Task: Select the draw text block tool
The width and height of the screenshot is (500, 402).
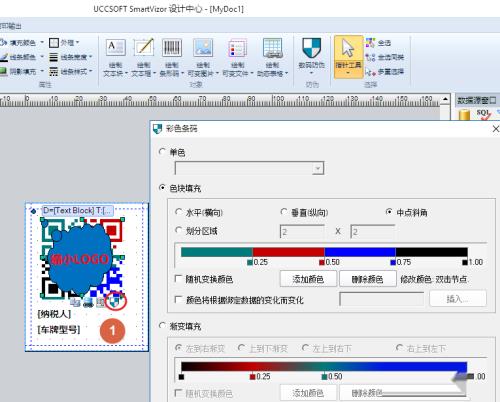Action: coord(115,48)
